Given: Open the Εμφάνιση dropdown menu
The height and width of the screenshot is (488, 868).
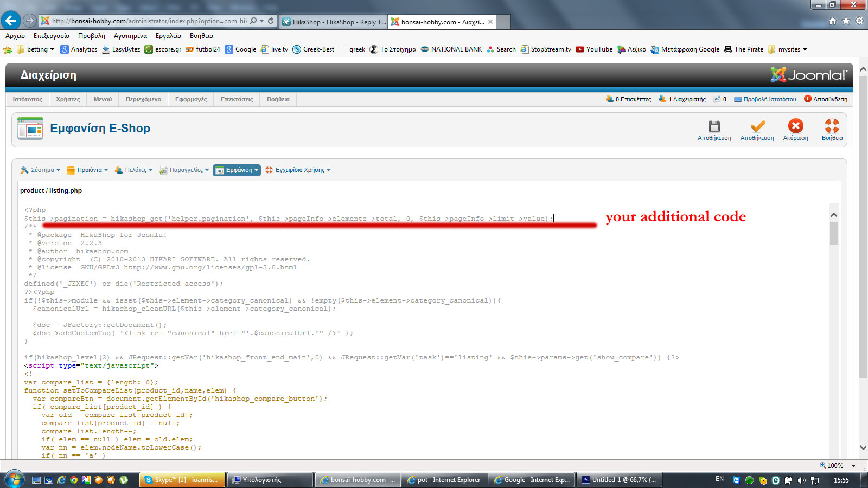Looking at the screenshot, I should pyautogui.click(x=237, y=170).
